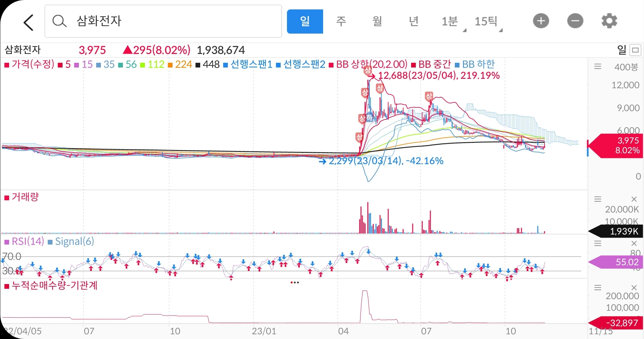Click the 누적순매수량-기관계 legend label
The width and height of the screenshot is (644, 339).
pos(51,286)
